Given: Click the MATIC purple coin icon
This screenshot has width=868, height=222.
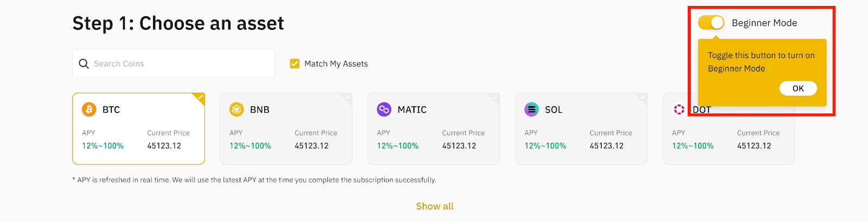Looking at the screenshot, I should [x=384, y=109].
